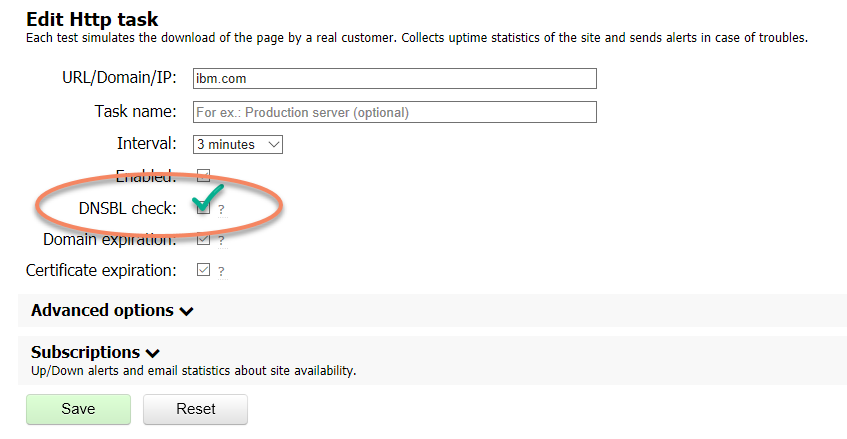Expand the Advanced options section
This screenshot has width=847, height=439.
click(112, 310)
